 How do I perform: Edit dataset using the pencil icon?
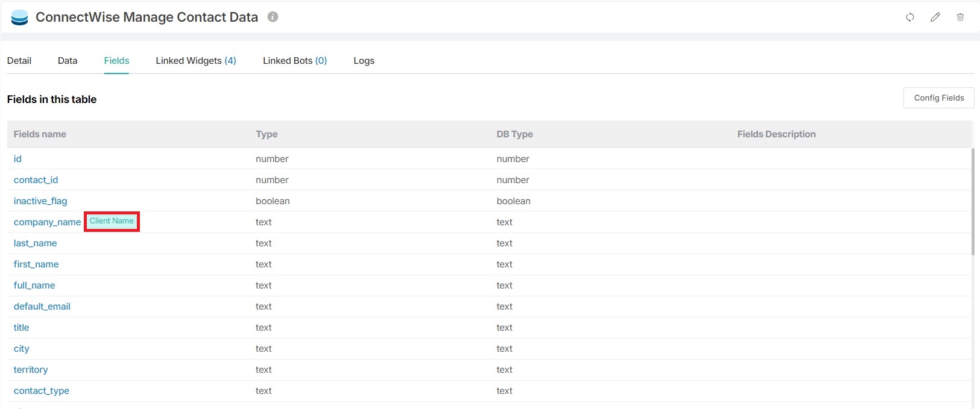(935, 17)
